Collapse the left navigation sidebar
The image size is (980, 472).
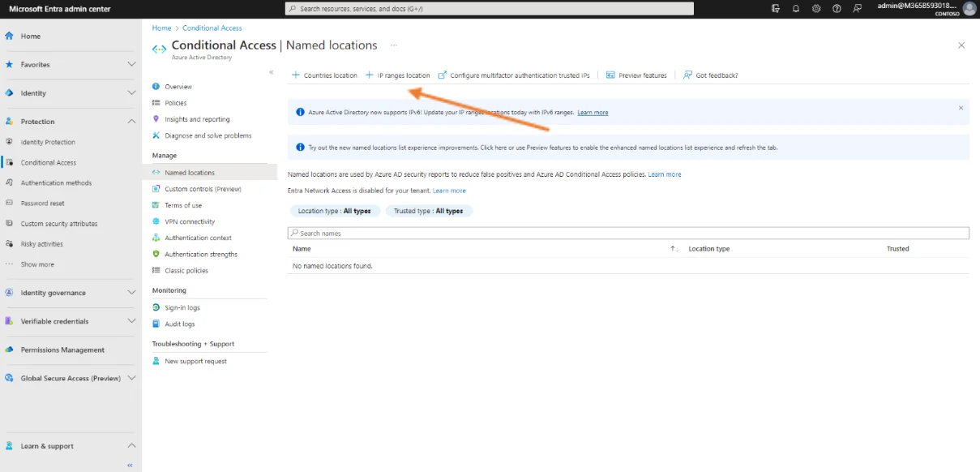130,465
